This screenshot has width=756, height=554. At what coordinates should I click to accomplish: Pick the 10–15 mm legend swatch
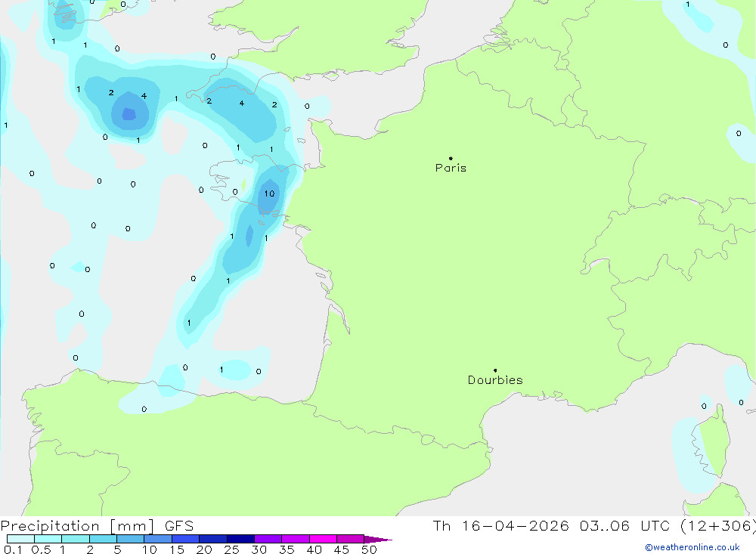pyautogui.click(x=158, y=539)
